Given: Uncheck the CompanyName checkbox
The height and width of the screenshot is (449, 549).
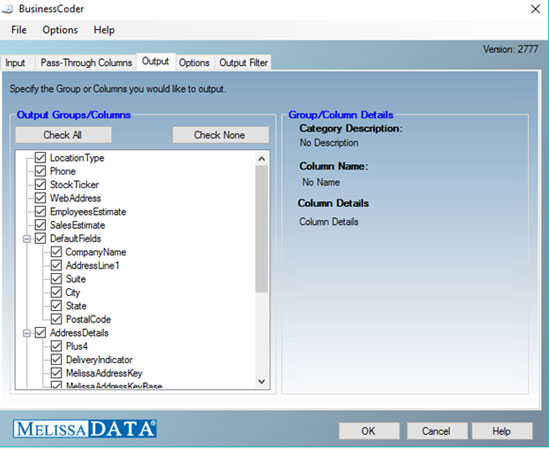Looking at the screenshot, I should coord(56,252).
